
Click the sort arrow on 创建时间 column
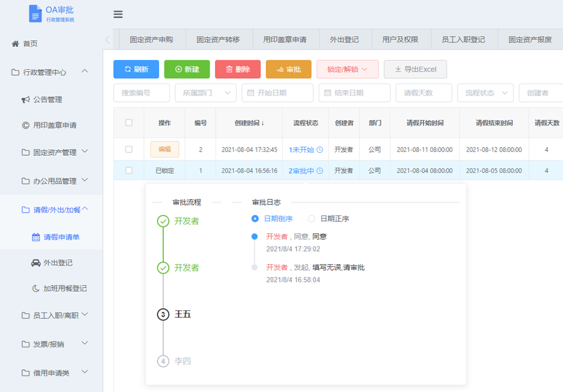263,123
